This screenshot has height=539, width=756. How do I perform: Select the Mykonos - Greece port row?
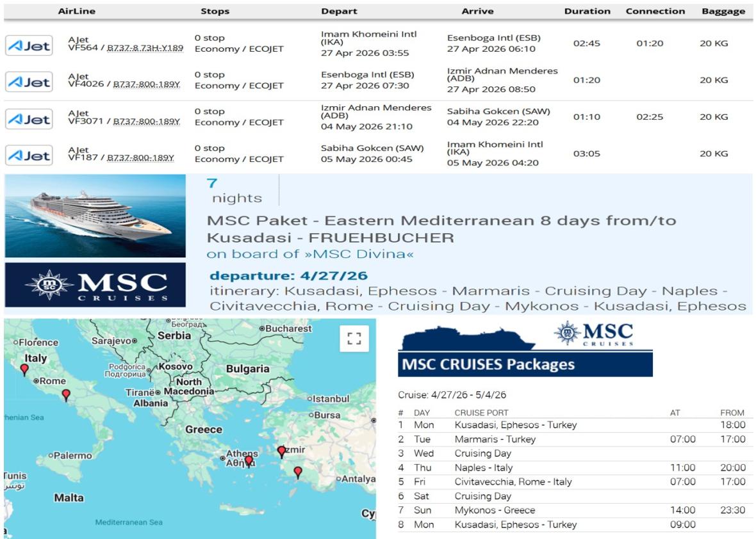click(x=494, y=510)
